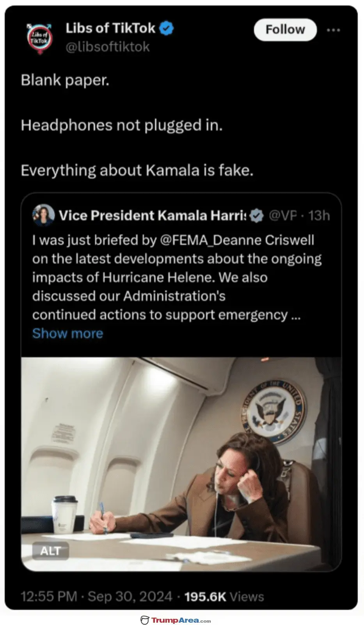Screen dimensions: 364x625
Task: Open the @libsoftiktok handle link
Action: pos(107,47)
